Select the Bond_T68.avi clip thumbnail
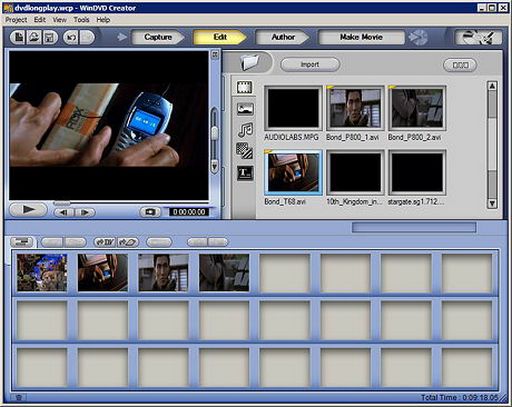 (293, 173)
